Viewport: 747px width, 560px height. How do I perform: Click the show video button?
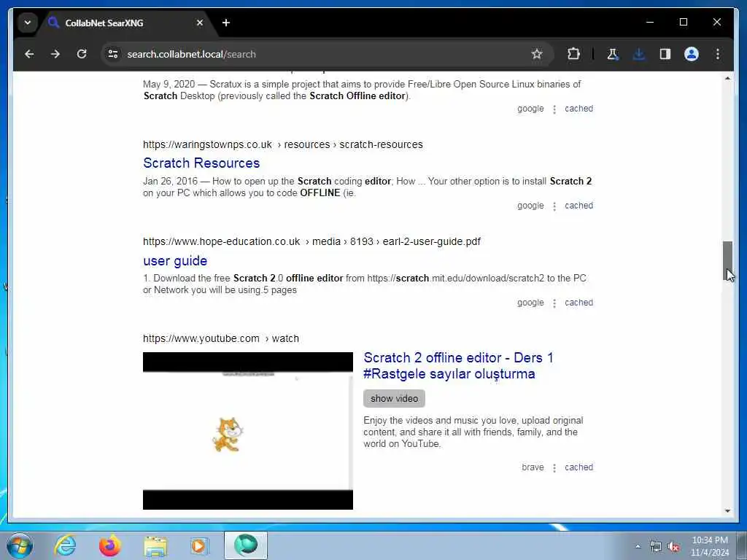394,399
